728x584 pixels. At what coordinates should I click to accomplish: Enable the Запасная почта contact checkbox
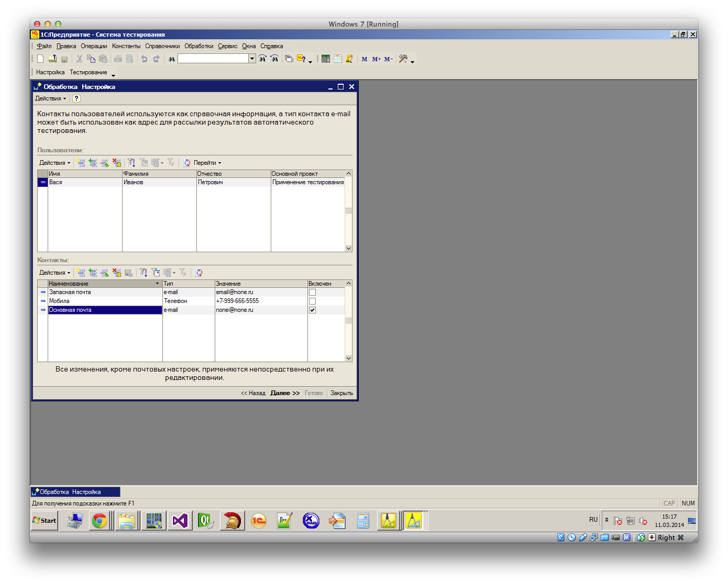tap(313, 293)
